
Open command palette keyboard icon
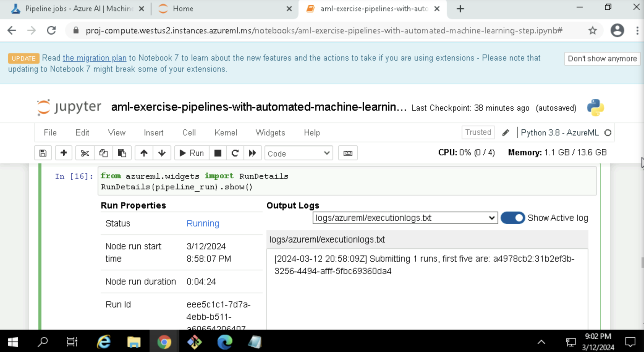[348, 153]
